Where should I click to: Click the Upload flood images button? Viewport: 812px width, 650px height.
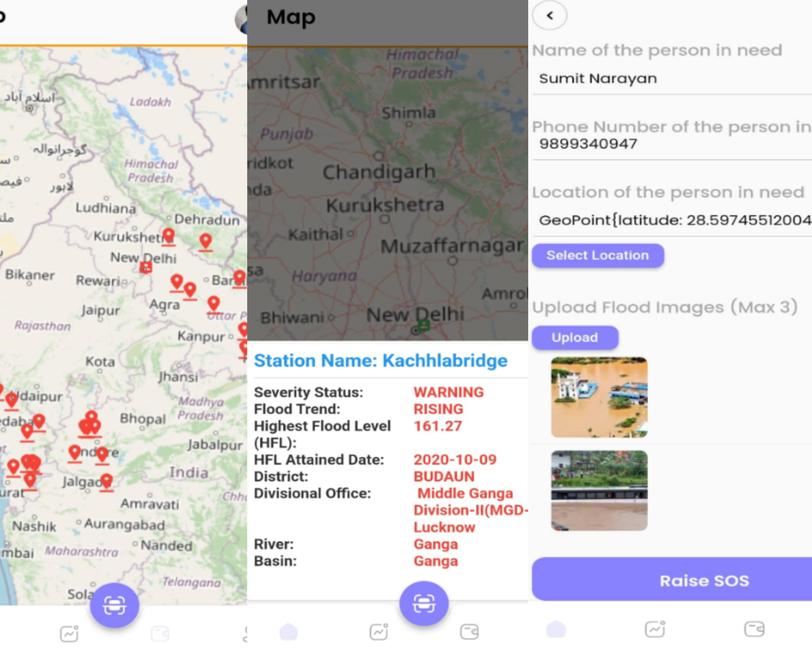574,338
